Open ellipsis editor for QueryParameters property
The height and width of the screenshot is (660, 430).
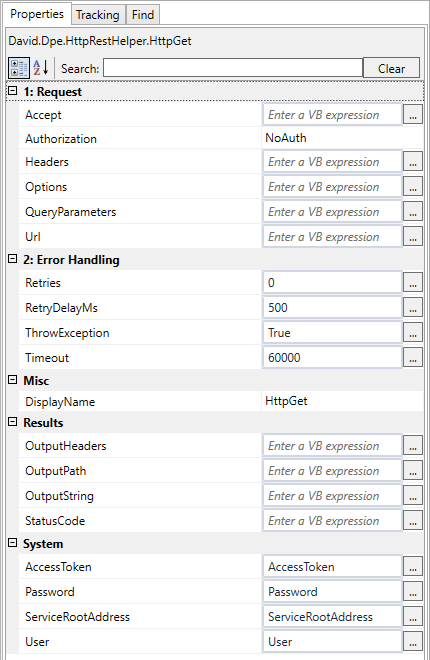(413, 212)
